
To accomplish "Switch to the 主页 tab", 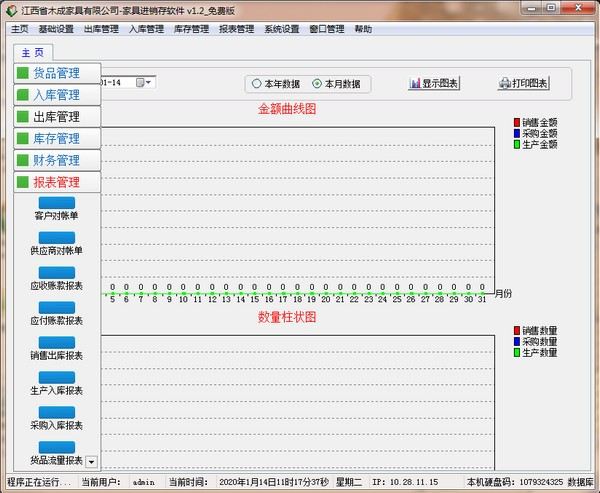I will click(33, 52).
